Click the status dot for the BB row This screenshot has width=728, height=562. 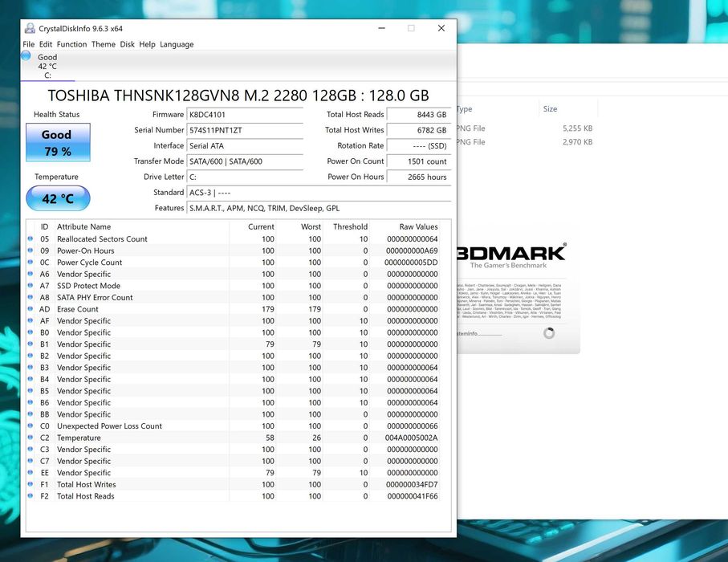[x=31, y=414]
